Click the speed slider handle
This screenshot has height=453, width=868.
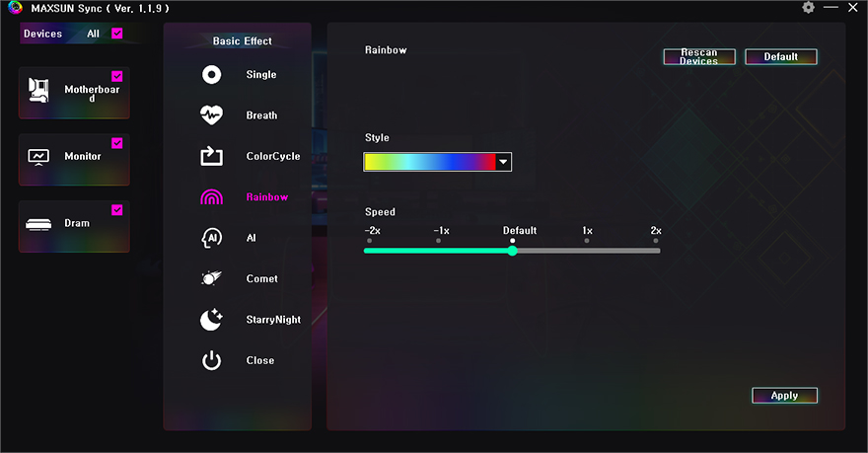[x=513, y=251]
